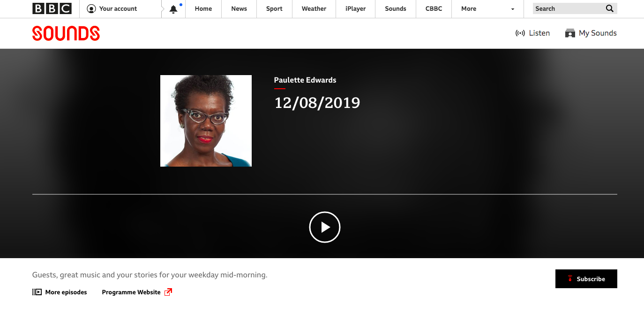This screenshot has width=644, height=314.
Task: Click the search magnifier icon
Action: coord(610,8)
